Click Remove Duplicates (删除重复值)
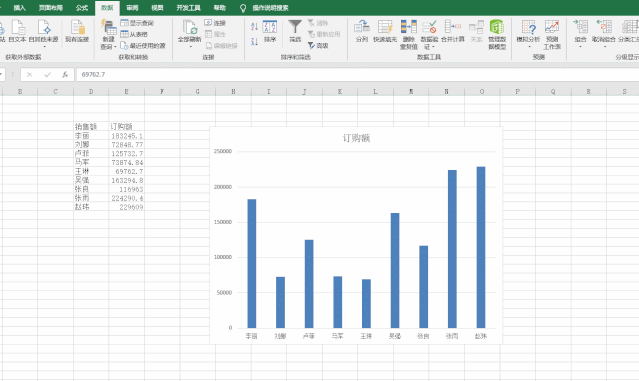This screenshot has height=381, width=639. coord(409,35)
